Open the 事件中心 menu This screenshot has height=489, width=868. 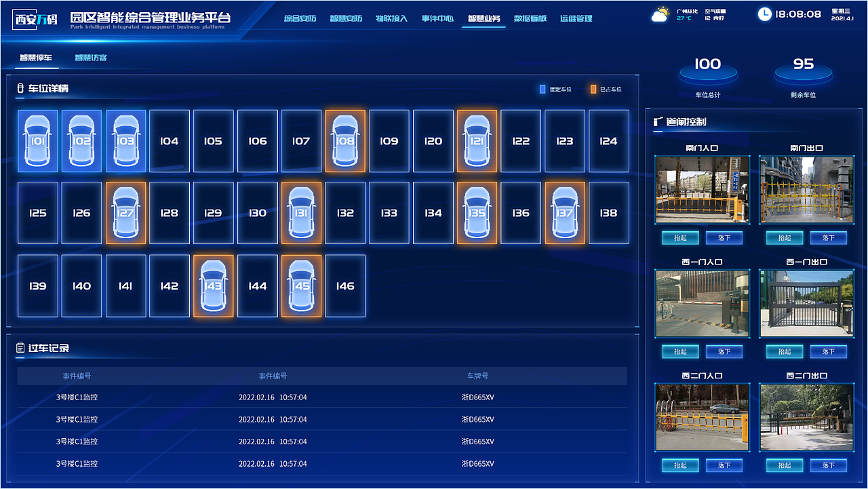pos(438,18)
